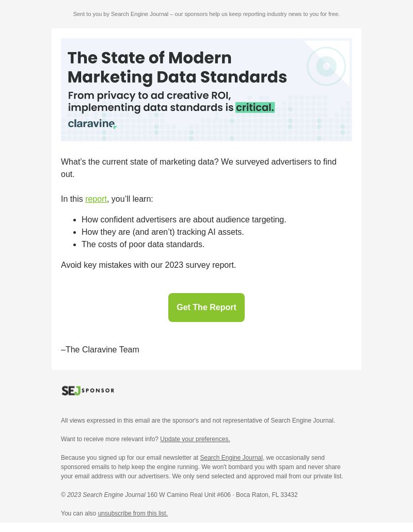Click bullet about audience targeting confidence
The width and height of the screenshot is (413, 532).
184,220
